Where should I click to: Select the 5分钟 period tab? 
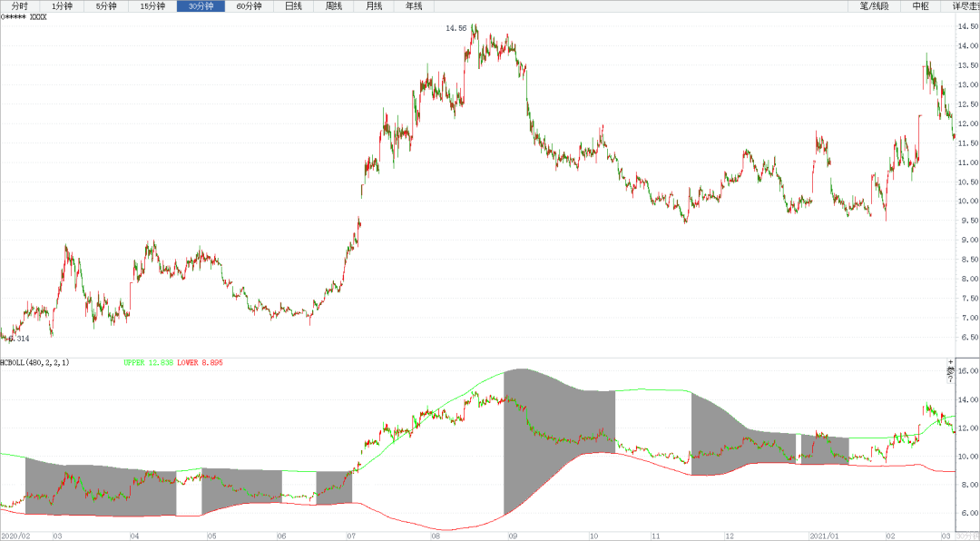click(106, 6)
